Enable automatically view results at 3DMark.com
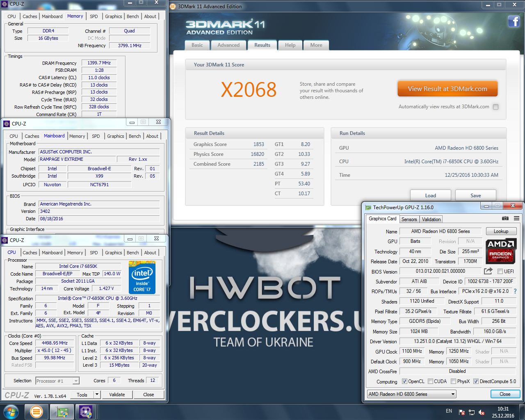Screen dimensions: 525x420 (495, 107)
